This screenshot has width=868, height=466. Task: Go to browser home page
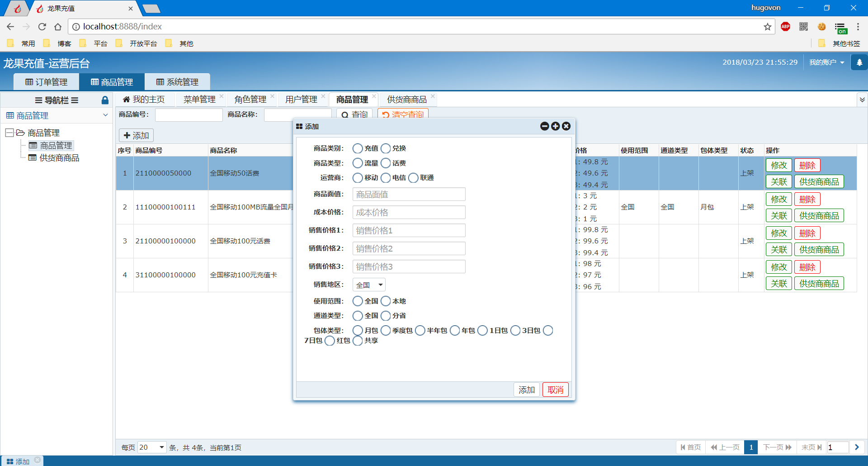tap(58, 27)
